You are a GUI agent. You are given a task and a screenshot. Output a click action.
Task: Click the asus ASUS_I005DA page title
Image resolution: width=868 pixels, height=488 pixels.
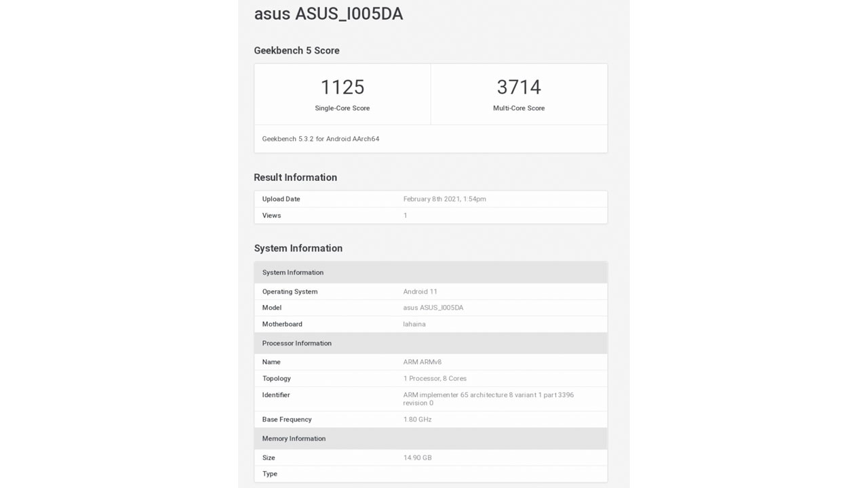tap(328, 14)
